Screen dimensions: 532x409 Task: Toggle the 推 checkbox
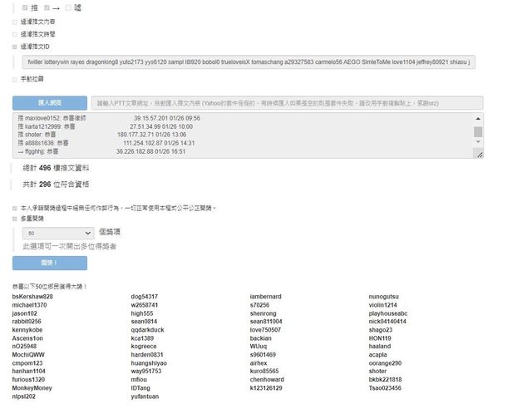pyautogui.click(x=25, y=7)
